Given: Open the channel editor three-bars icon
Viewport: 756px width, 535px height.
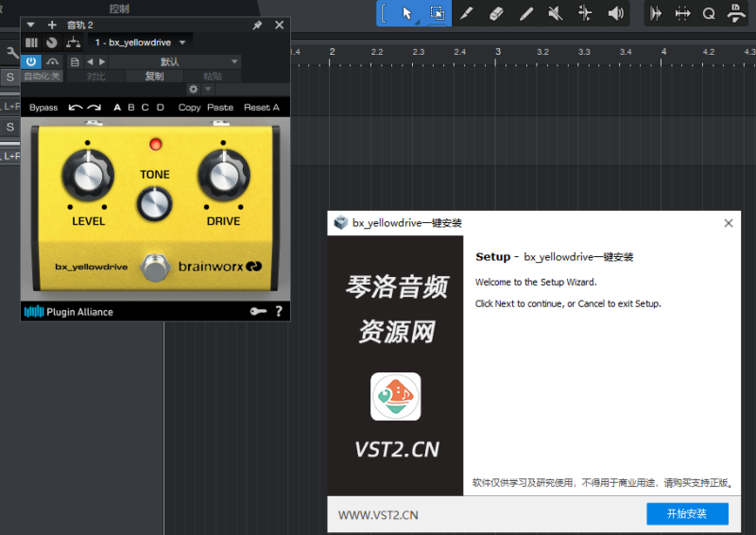Looking at the screenshot, I should (x=31, y=43).
